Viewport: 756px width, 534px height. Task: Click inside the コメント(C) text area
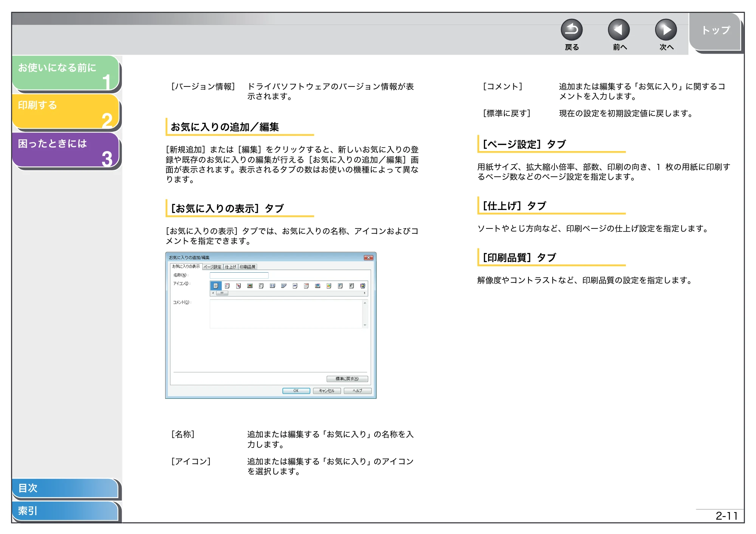(x=286, y=314)
